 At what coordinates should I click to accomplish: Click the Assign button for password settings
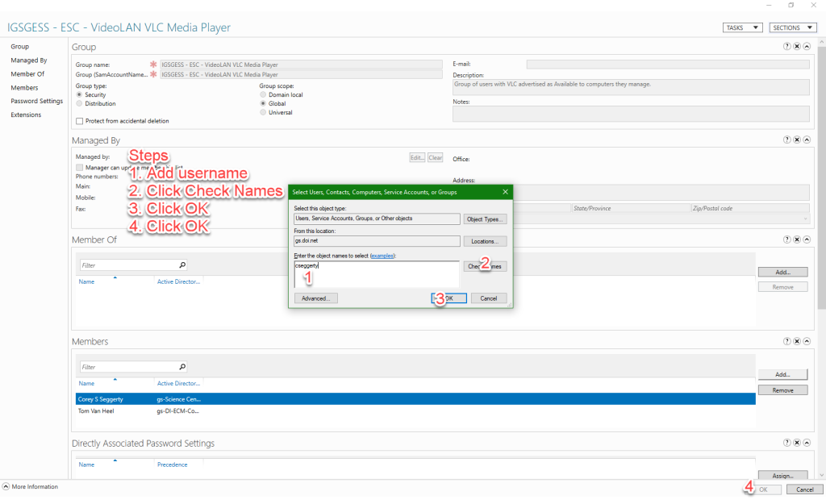point(782,476)
